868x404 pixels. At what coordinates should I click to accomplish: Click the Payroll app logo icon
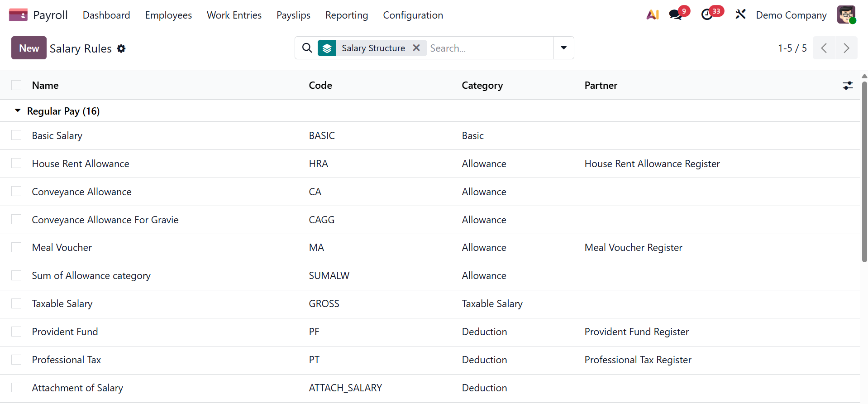18,15
